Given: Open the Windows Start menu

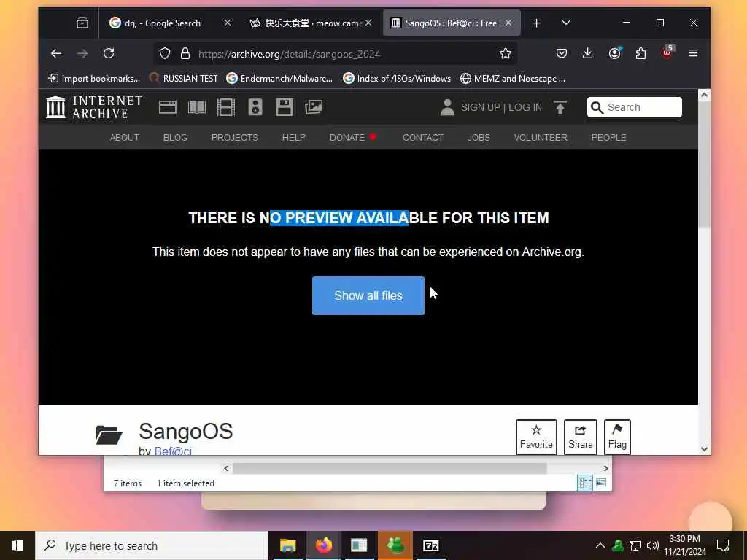Looking at the screenshot, I should tap(18, 545).
